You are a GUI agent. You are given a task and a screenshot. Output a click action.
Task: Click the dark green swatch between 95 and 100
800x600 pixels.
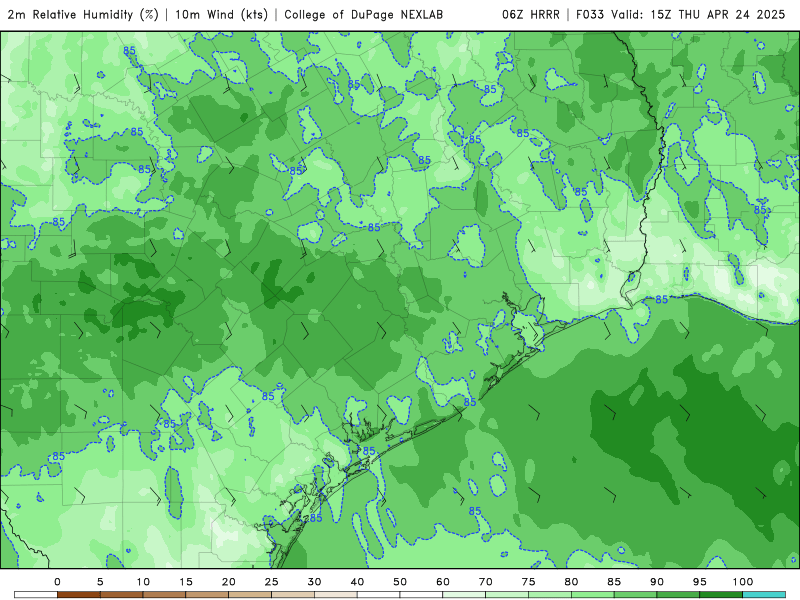(x=721, y=595)
